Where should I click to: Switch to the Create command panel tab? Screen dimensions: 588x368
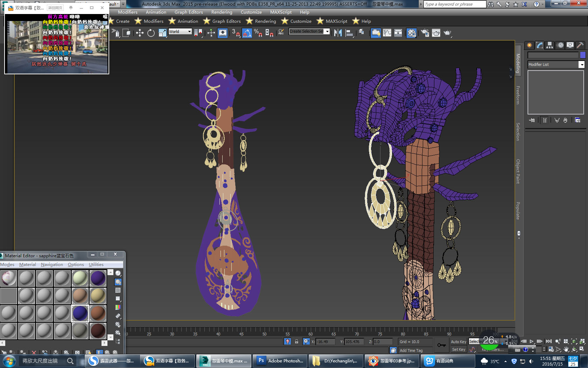tap(529, 45)
